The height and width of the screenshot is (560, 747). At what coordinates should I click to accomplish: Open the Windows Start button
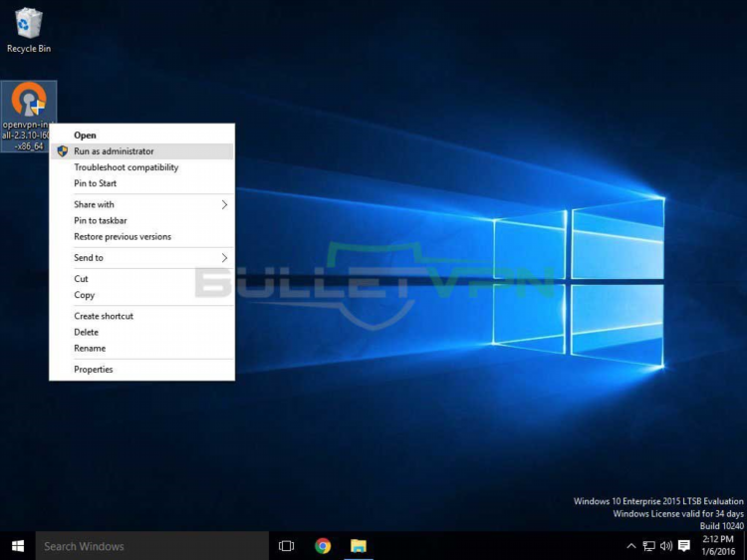point(18,546)
